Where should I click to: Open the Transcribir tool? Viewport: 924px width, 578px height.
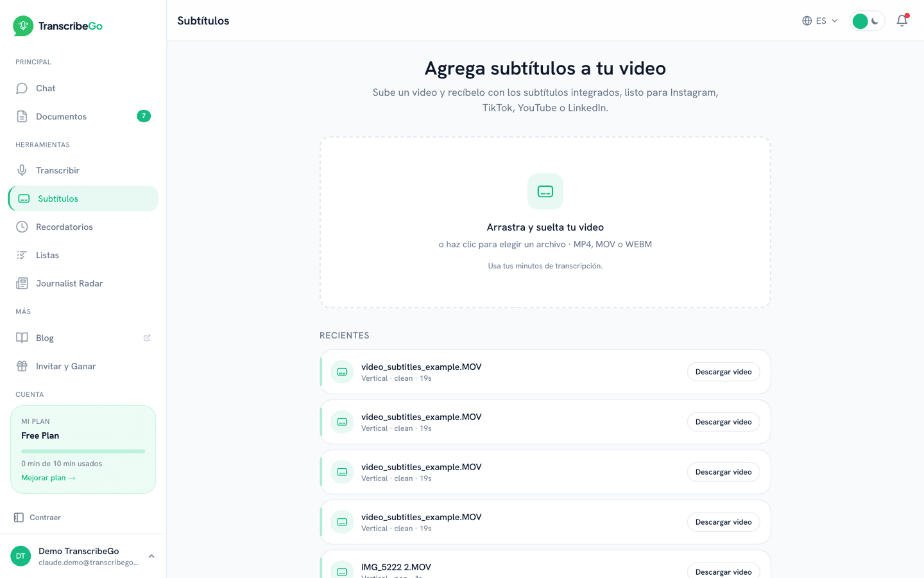click(x=83, y=170)
